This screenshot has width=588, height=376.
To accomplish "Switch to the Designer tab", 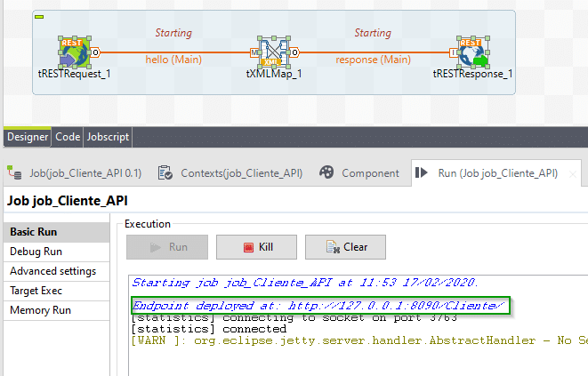I will tap(28, 137).
